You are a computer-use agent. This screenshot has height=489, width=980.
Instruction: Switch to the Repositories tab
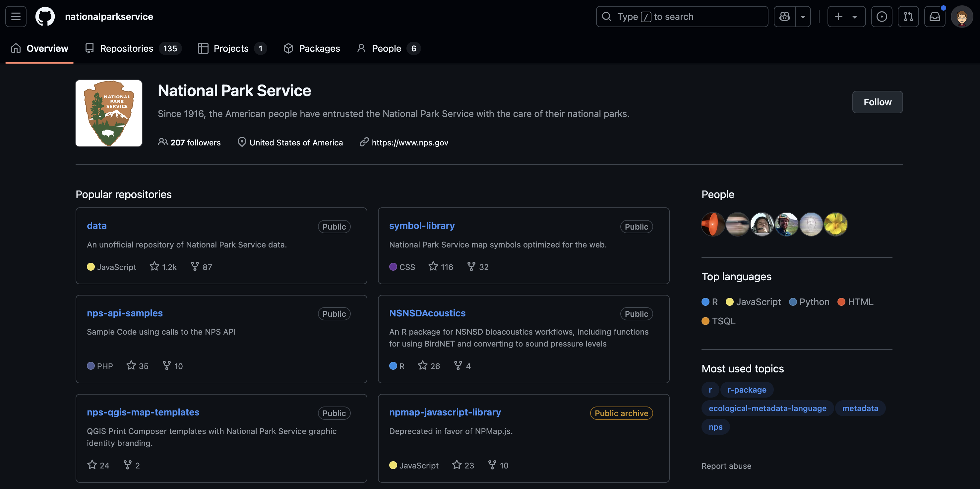(133, 48)
